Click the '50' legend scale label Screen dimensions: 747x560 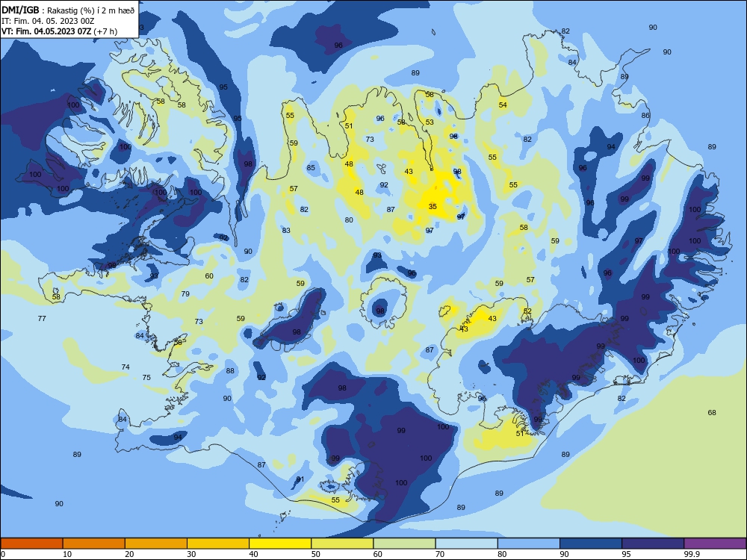coord(316,554)
